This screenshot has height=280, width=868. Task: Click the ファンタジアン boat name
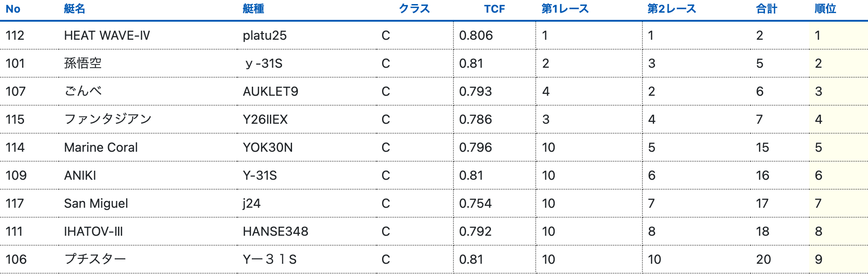108,120
